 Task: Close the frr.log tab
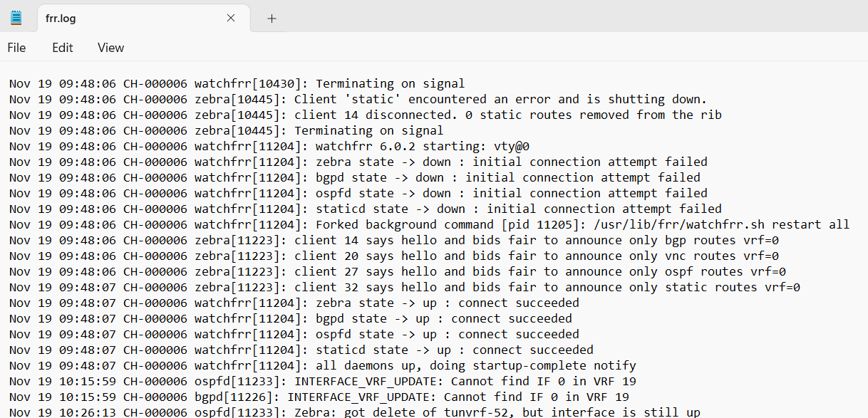coord(231,18)
